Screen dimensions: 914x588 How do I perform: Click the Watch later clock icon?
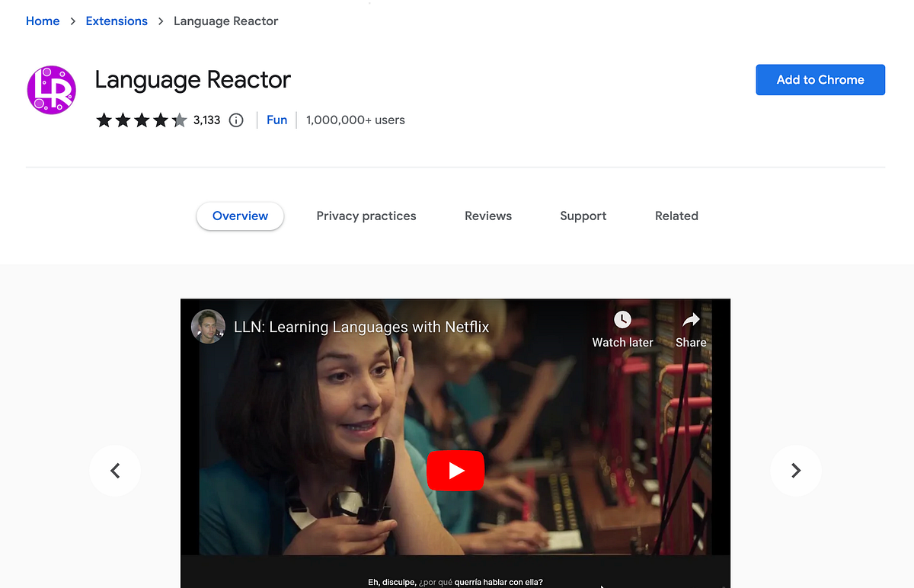(x=622, y=320)
